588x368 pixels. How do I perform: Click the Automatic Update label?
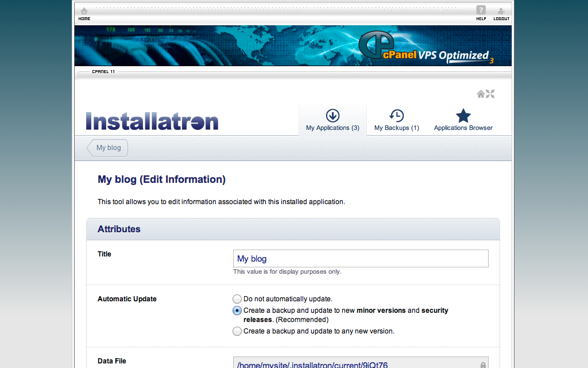pos(127,299)
